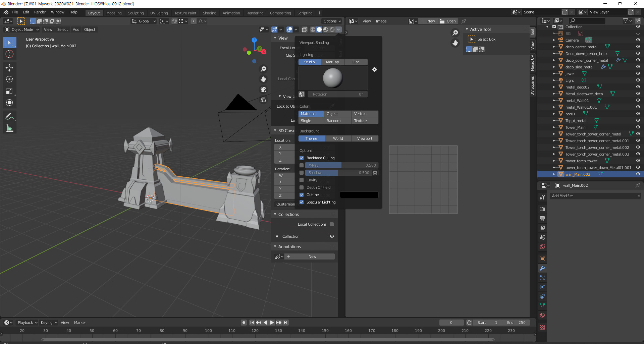Open the Object Data properties tab
Screen dimensions: 644x344
pos(542,306)
